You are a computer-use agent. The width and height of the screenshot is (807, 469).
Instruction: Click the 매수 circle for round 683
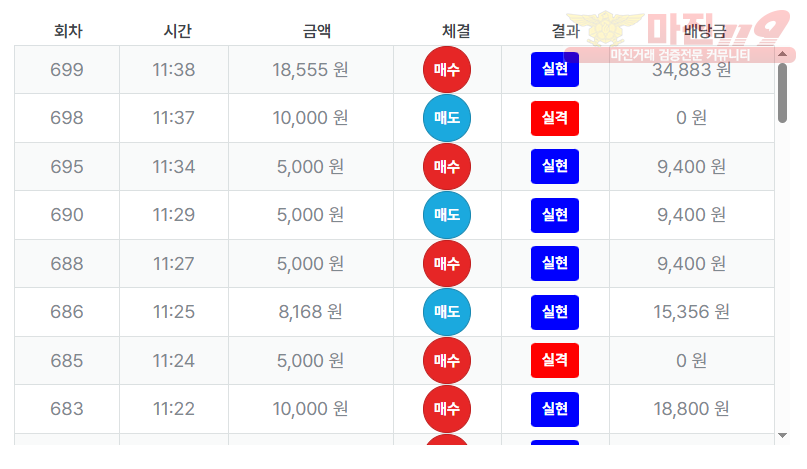click(x=447, y=409)
